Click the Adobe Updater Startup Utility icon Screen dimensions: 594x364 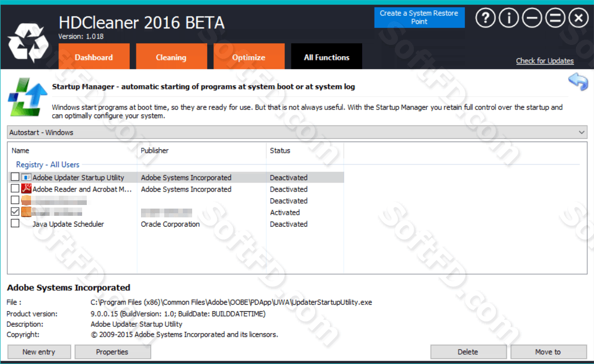click(26, 177)
